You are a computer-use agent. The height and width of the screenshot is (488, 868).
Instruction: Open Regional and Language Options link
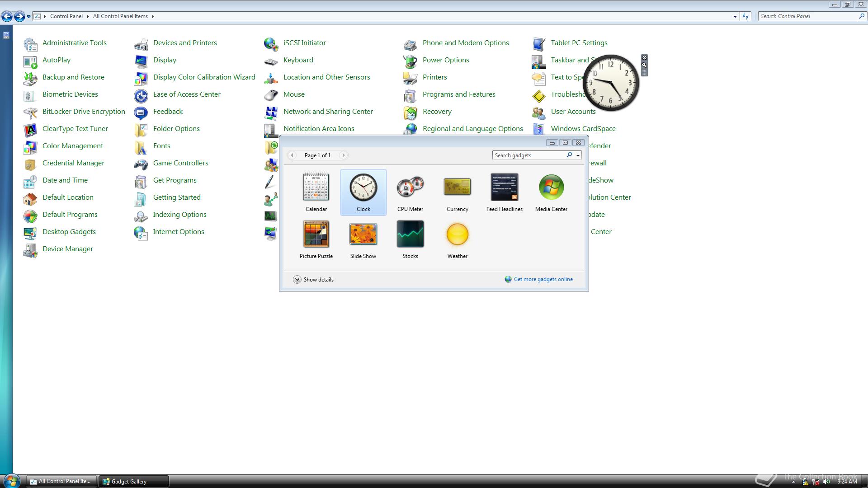(x=472, y=129)
